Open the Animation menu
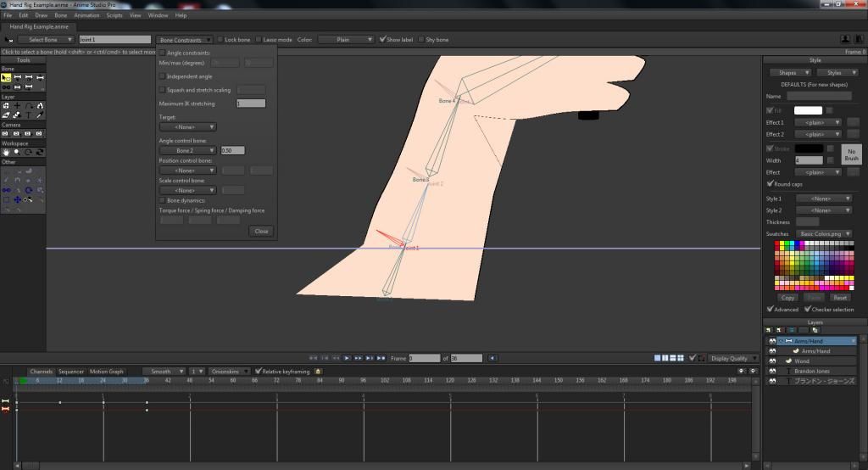 coord(87,15)
